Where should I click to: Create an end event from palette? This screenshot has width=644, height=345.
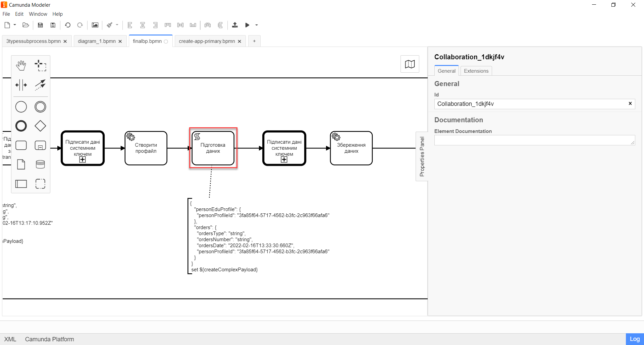pos(21,126)
